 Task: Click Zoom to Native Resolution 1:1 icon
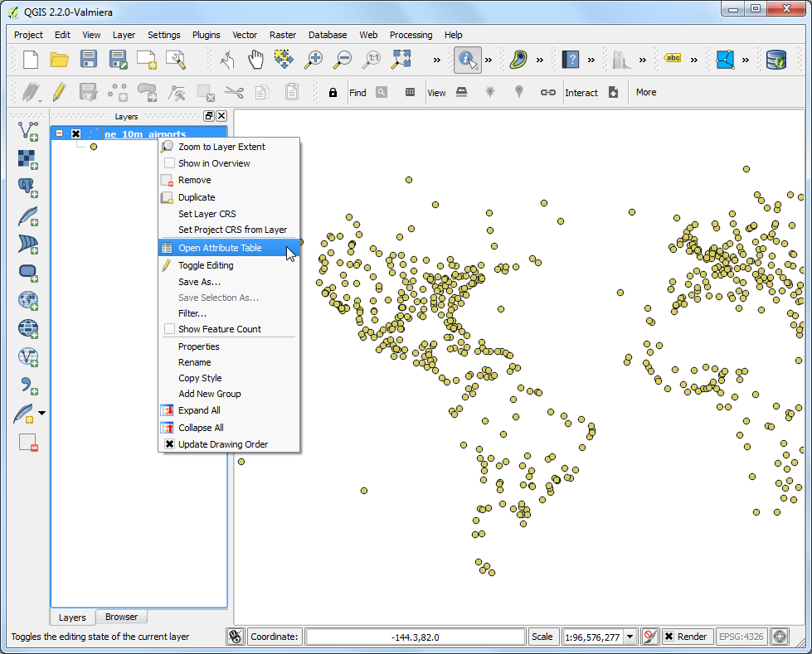coord(372,60)
